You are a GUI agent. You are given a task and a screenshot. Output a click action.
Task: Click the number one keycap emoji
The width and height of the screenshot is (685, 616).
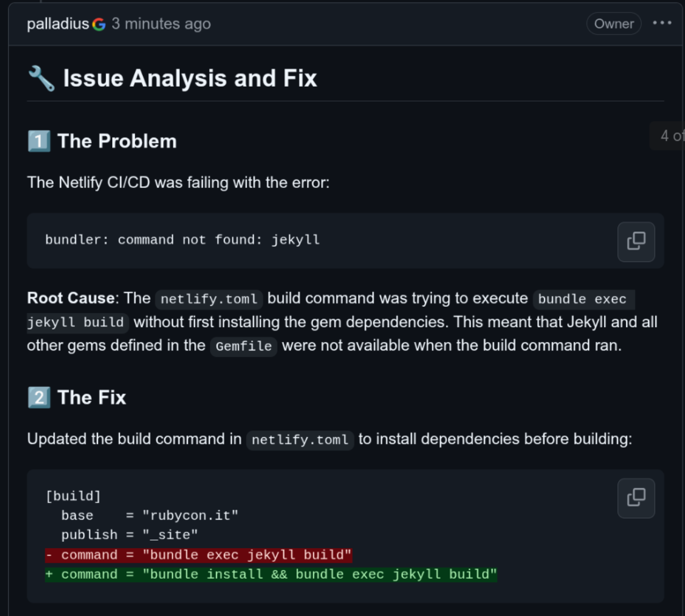pos(39,141)
